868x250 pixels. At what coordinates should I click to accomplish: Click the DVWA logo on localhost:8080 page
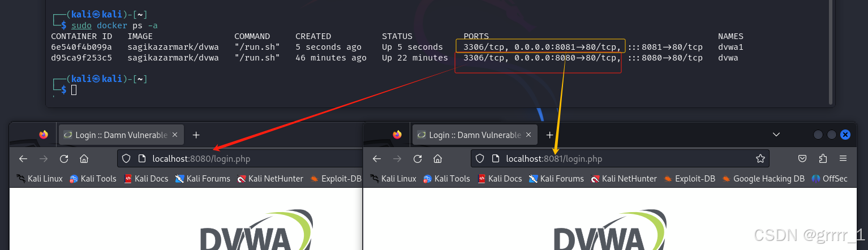point(256,230)
